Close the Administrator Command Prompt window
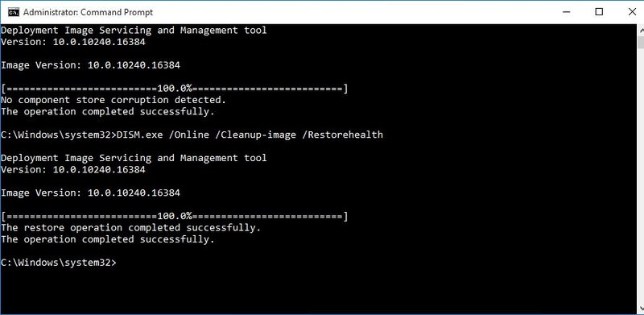644x315 pixels. (631, 12)
